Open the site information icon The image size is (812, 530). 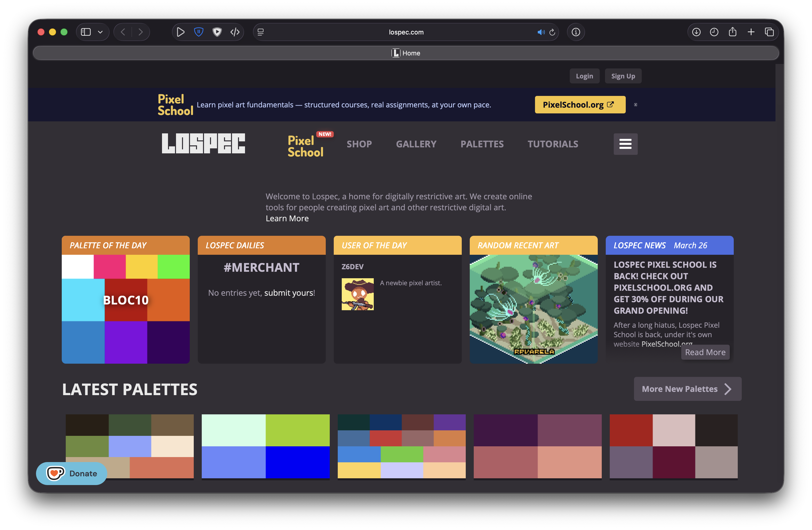coord(576,32)
